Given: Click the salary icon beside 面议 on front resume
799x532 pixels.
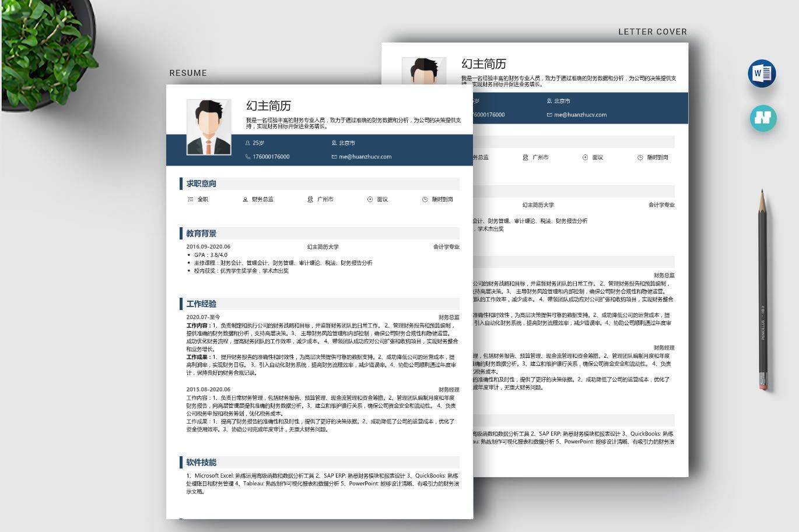Looking at the screenshot, I should tap(370, 199).
